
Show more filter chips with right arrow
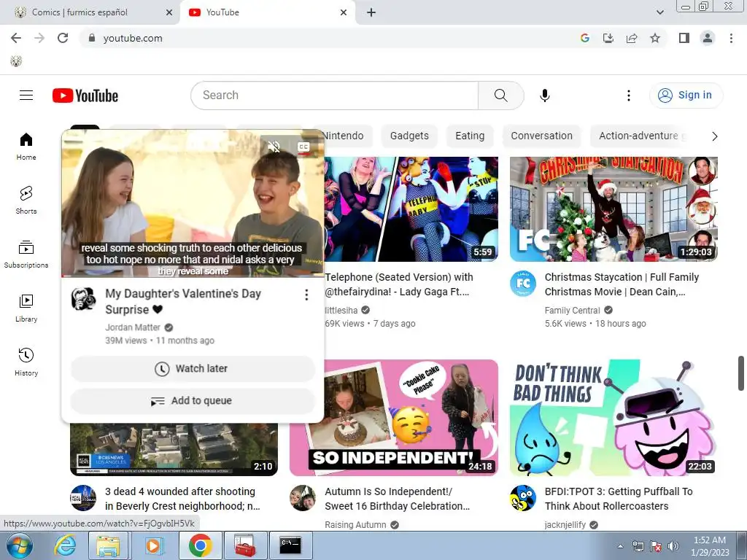tap(714, 136)
